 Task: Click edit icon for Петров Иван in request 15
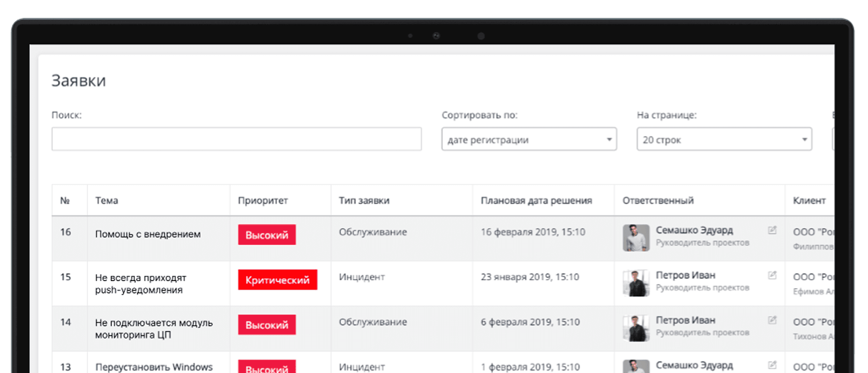[772, 275]
